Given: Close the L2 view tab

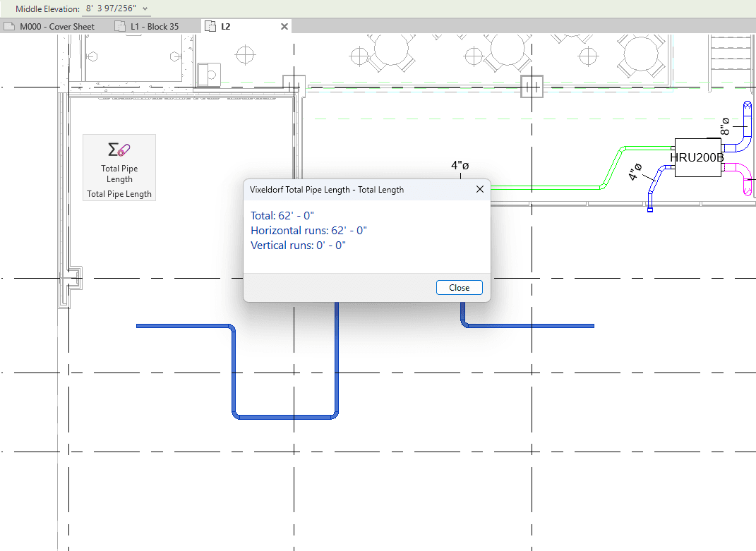Looking at the screenshot, I should 284,27.
